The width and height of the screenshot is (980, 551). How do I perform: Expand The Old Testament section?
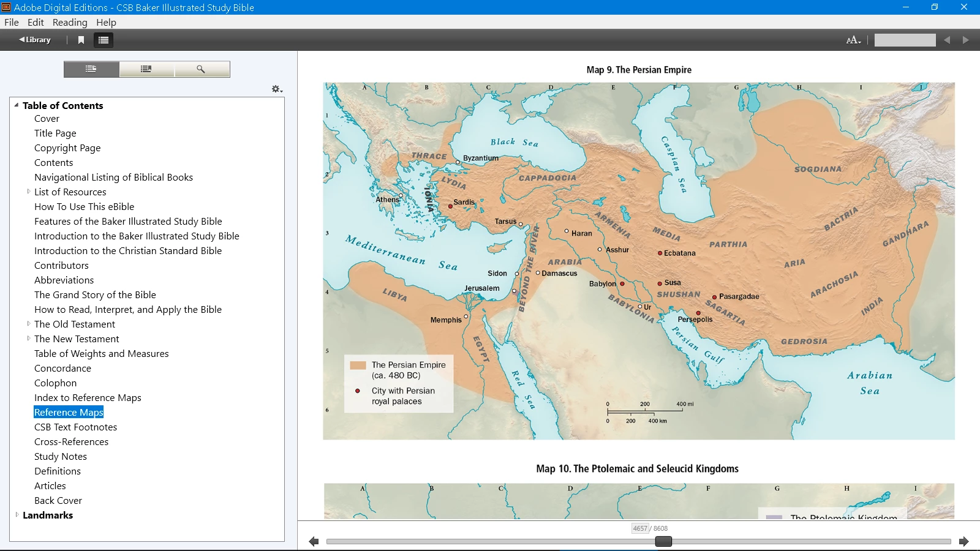(28, 324)
